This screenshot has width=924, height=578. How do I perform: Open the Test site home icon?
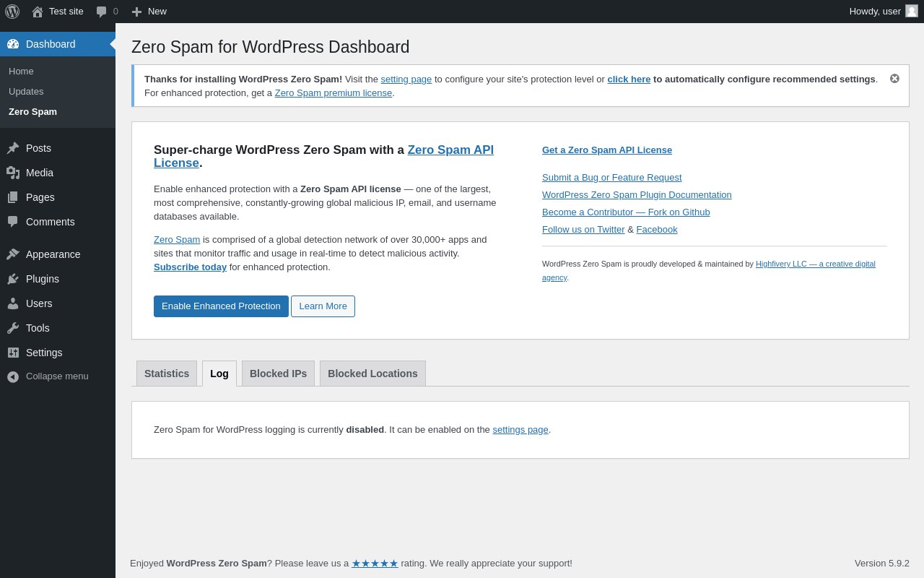pyautogui.click(x=38, y=12)
